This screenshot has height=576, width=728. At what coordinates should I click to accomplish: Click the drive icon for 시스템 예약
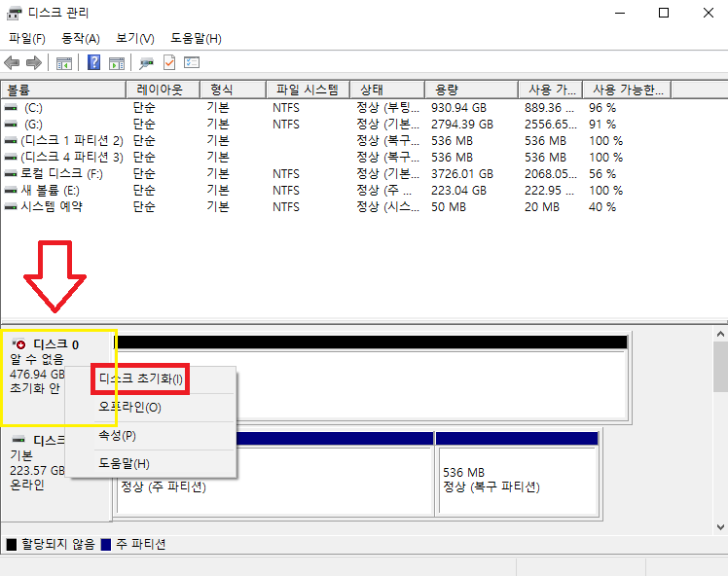(x=11, y=206)
